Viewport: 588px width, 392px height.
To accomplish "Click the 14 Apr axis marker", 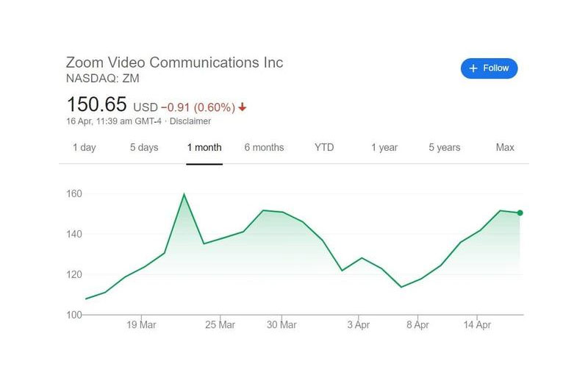I will (477, 324).
